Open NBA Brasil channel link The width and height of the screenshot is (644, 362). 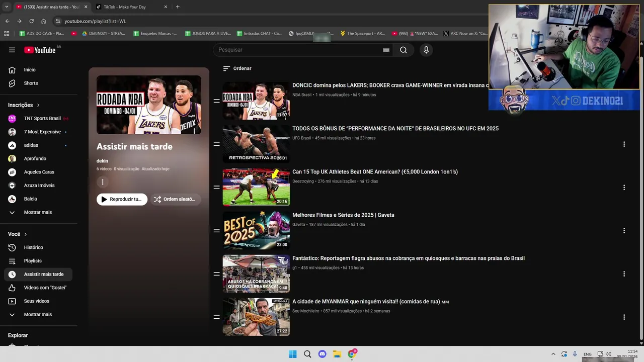[x=302, y=95]
